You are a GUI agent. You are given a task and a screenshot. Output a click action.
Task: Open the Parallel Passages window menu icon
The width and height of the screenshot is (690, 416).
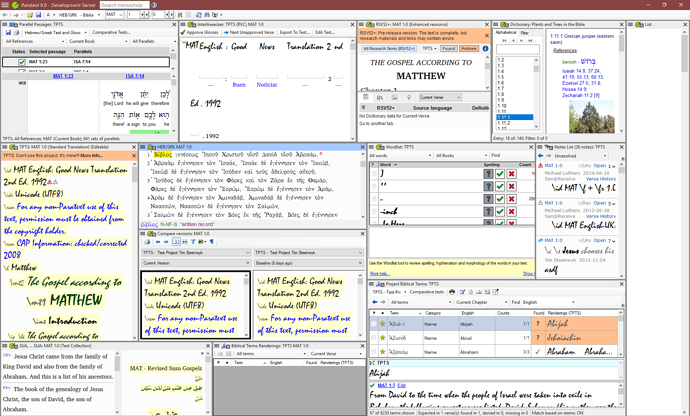pyautogui.click(x=5, y=25)
